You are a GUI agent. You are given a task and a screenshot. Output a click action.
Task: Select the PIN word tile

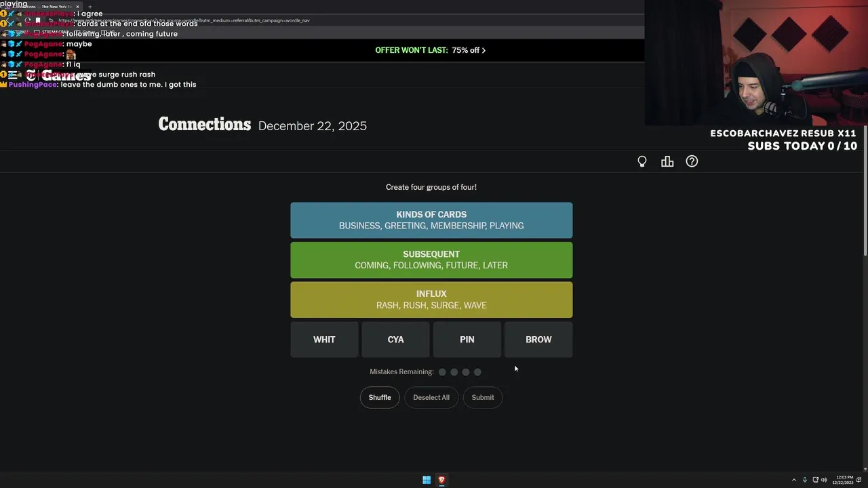pyautogui.click(x=467, y=340)
